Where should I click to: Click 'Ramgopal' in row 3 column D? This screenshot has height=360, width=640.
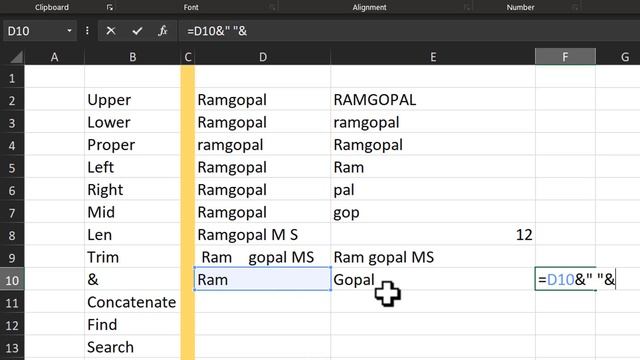coord(263,122)
